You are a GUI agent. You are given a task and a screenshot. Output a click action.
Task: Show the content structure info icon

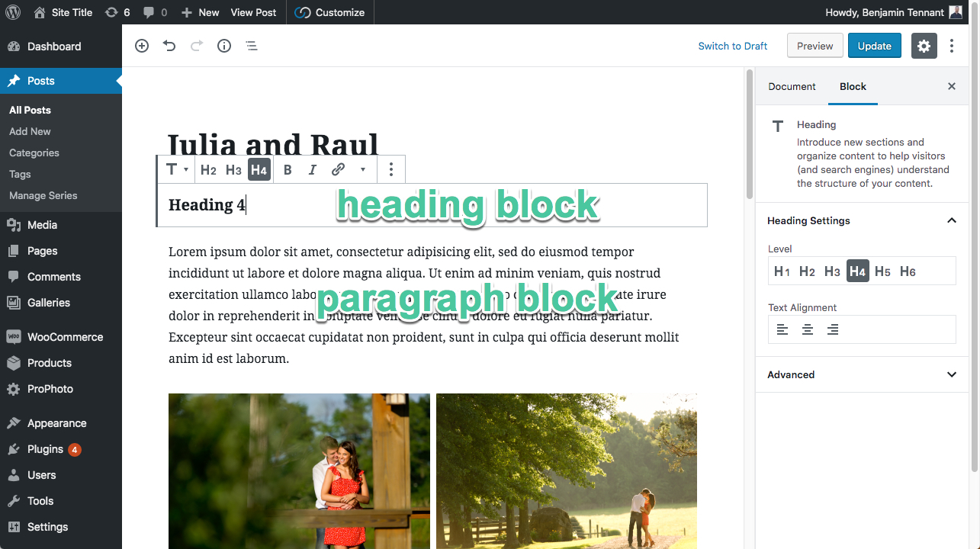(x=224, y=46)
